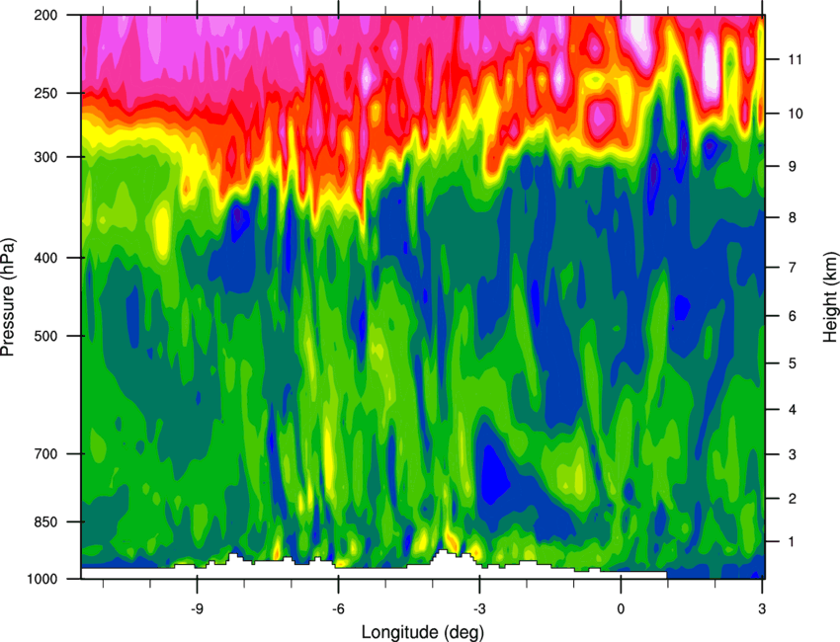Pick the 1 km height label
Screen dimensions: 840x642
pyautogui.click(x=792, y=542)
